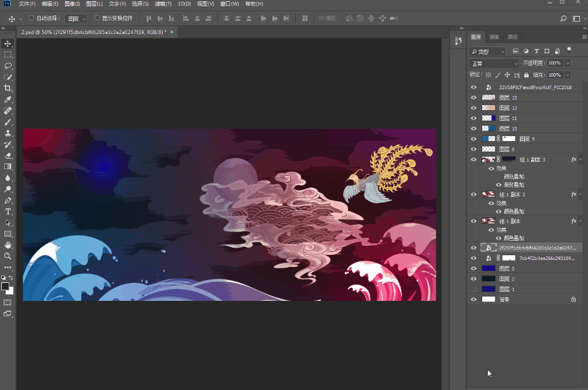Click lock all layer icon
The height and width of the screenshot is (390, 588).
pos(526,75)
